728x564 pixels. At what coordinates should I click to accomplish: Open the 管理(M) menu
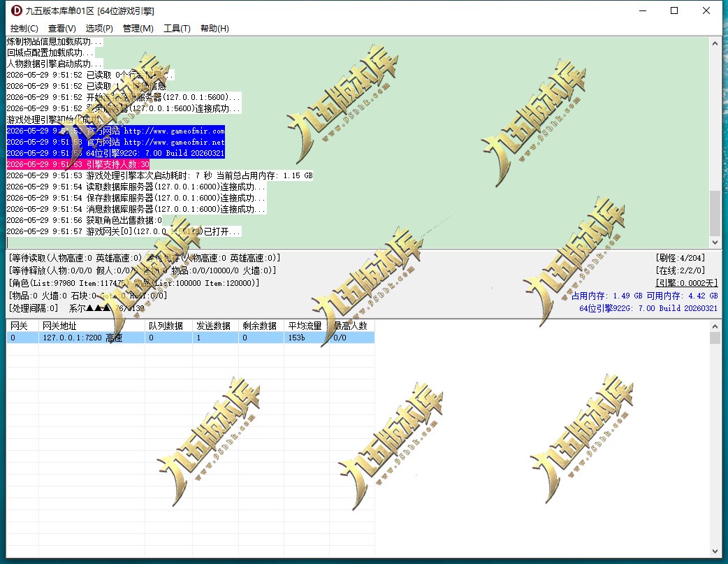point(138,29)
